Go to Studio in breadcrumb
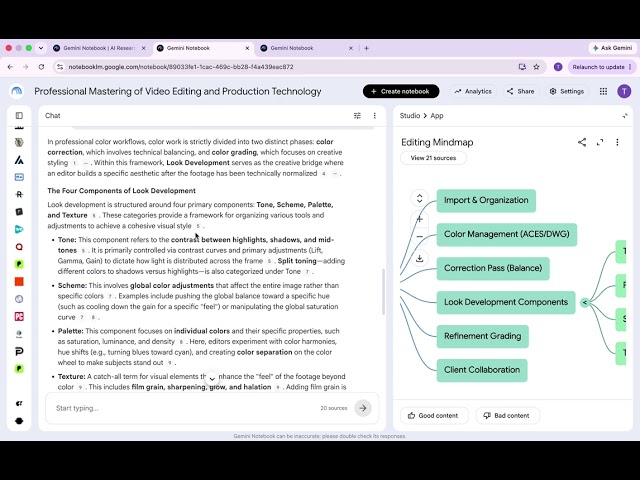The width and height of the screenshot is (640, 480). [x=410, y=116]
